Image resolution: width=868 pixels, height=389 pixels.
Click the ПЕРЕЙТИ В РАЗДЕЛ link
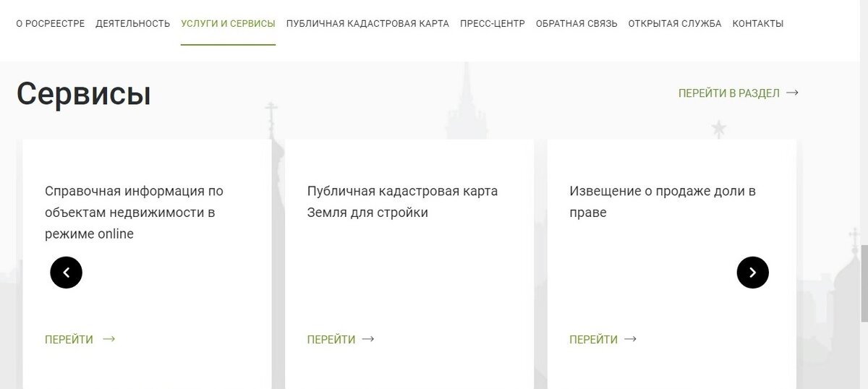click(728, 93)
